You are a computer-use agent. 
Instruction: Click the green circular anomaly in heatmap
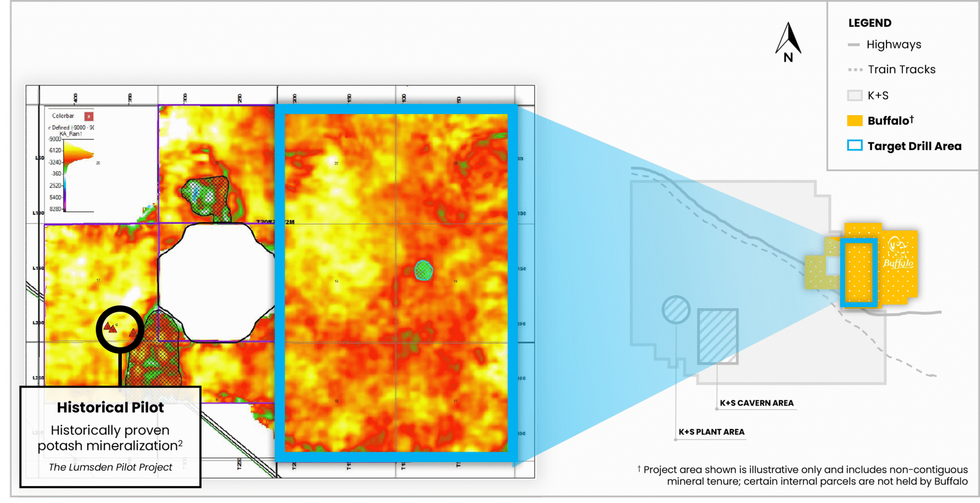click(x=423, y=270)
